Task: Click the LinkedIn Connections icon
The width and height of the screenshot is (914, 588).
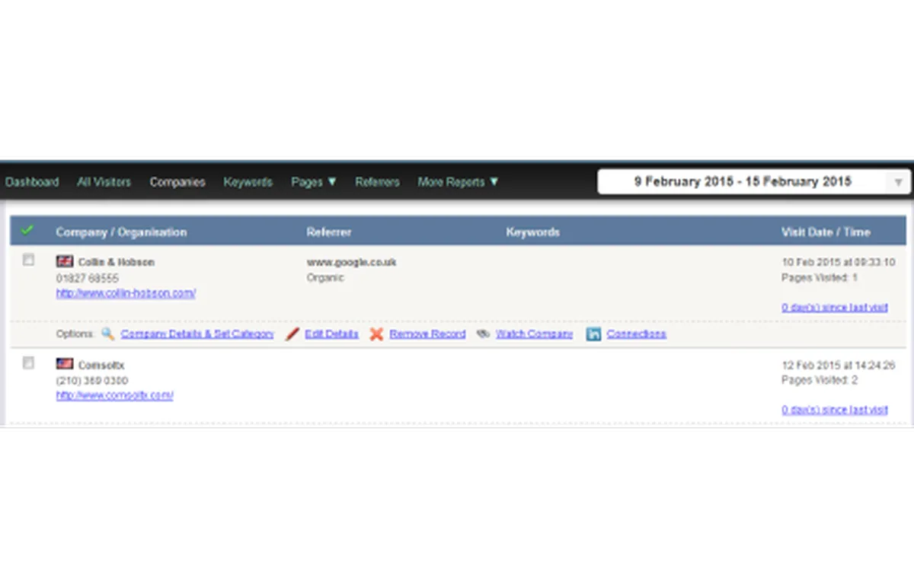Action: tap(593, 334)
